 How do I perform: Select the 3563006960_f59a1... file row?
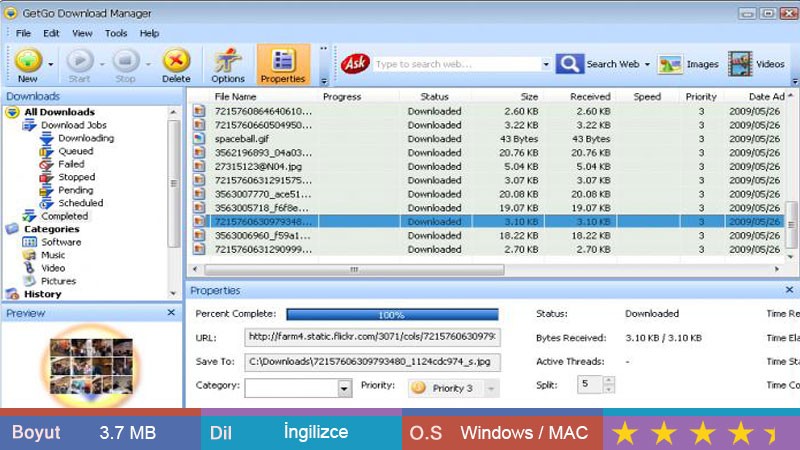coord(487,235)
